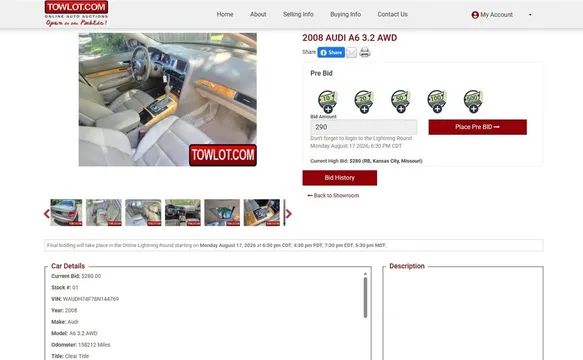Screen dimensions: 583x360
Task: Add $10 to the pre bid
Action: pos(328,102)
